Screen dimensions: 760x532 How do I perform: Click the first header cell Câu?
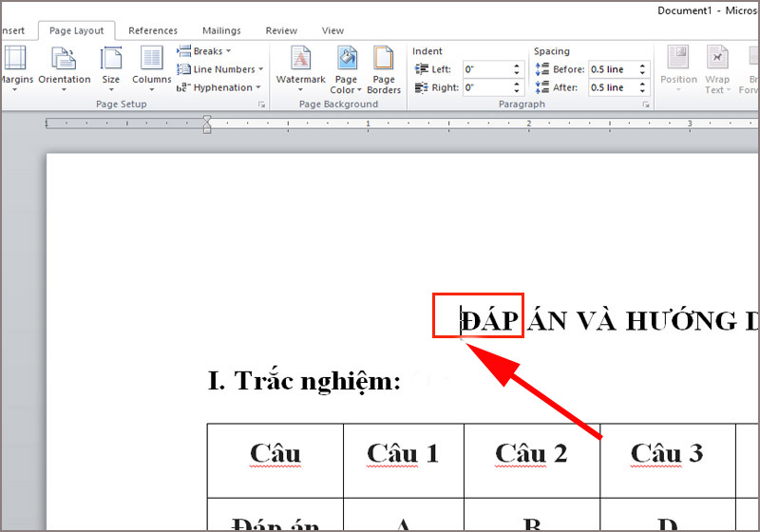[275, 461]
